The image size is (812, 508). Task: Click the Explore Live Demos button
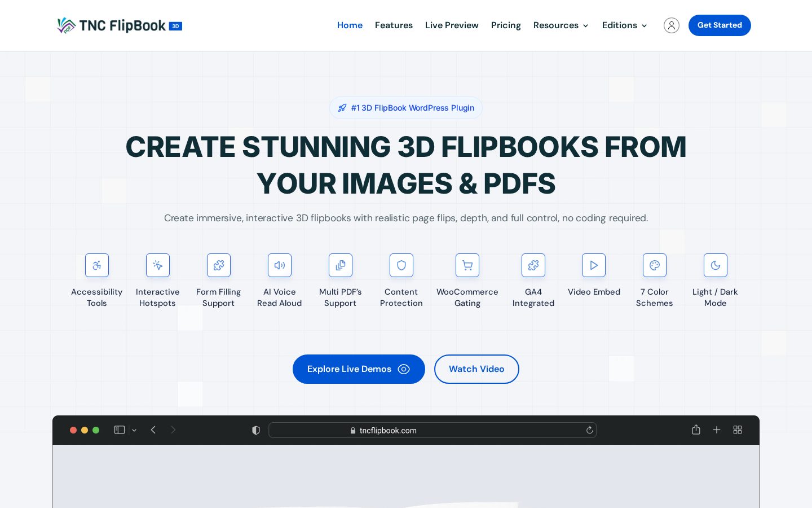pyautogui.click(x=359, y=369)
